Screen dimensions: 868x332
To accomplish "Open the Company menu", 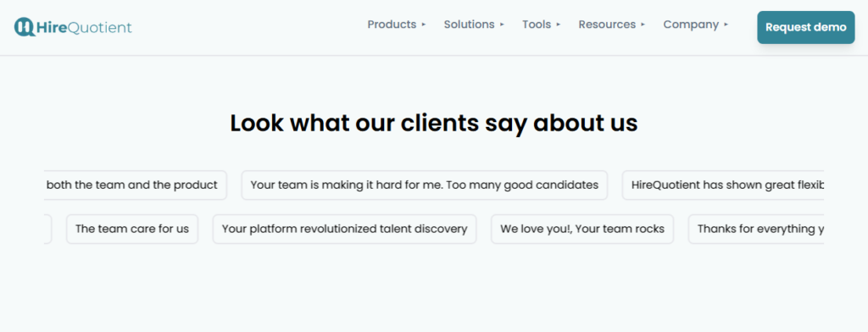I will [691, 25].
